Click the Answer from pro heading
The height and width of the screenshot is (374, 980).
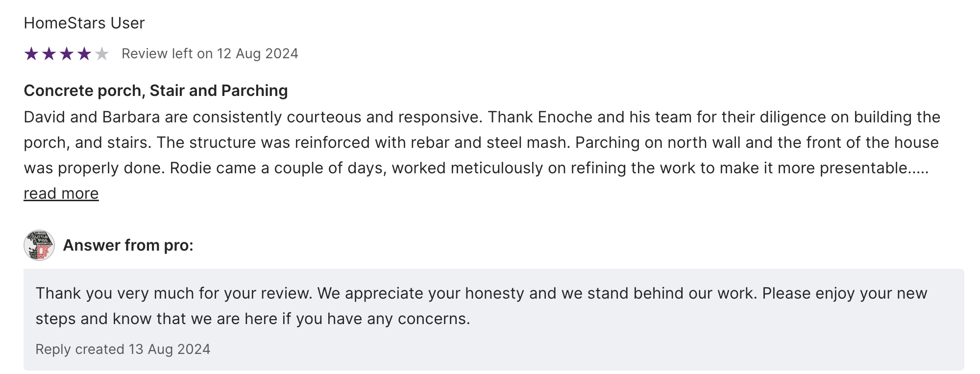pos(128,245)
